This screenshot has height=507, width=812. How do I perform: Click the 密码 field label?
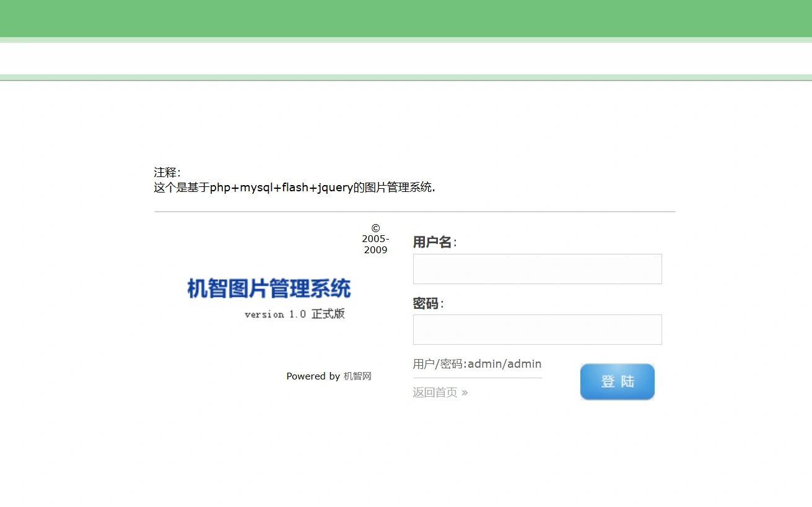(x=426, y=303)
